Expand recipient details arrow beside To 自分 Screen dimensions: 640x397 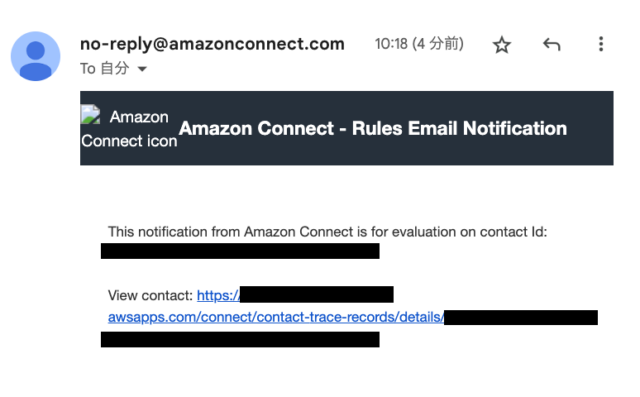pyautogui.click(x=142, y=69)
